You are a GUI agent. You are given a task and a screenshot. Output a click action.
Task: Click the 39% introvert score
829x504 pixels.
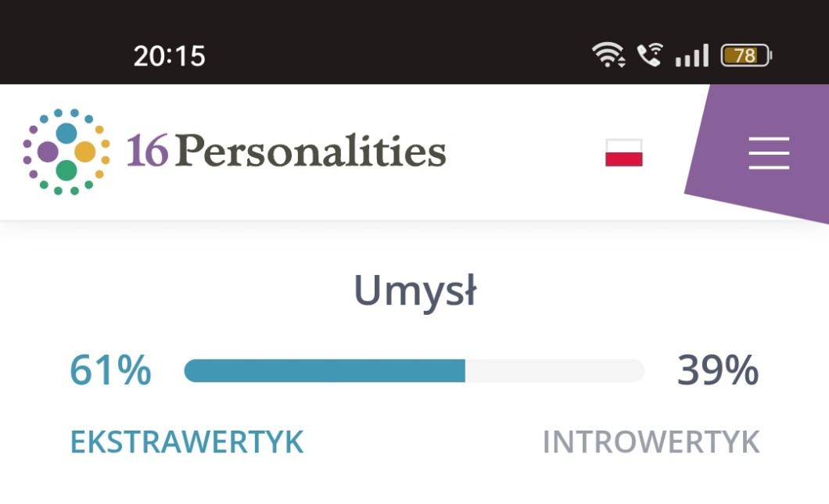point(717,370)
